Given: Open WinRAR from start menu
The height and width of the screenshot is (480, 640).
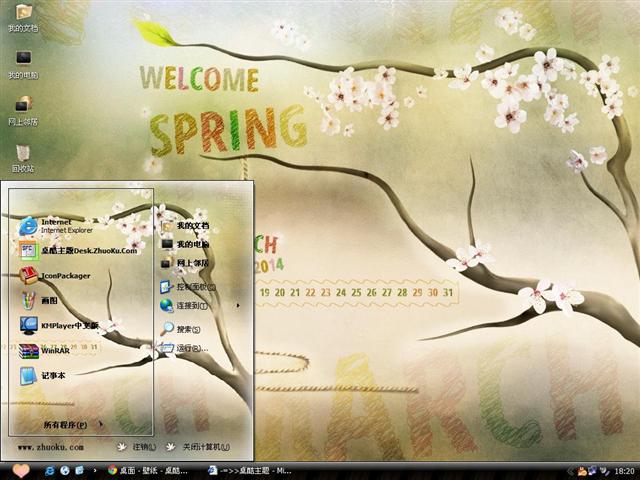Looking at the screenshot, I should click(x=45, y=351).
